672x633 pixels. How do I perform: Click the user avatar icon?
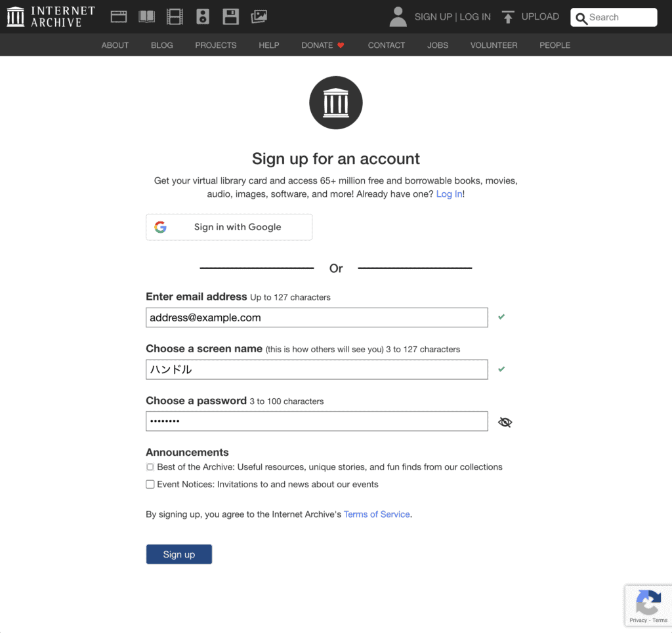398,16
